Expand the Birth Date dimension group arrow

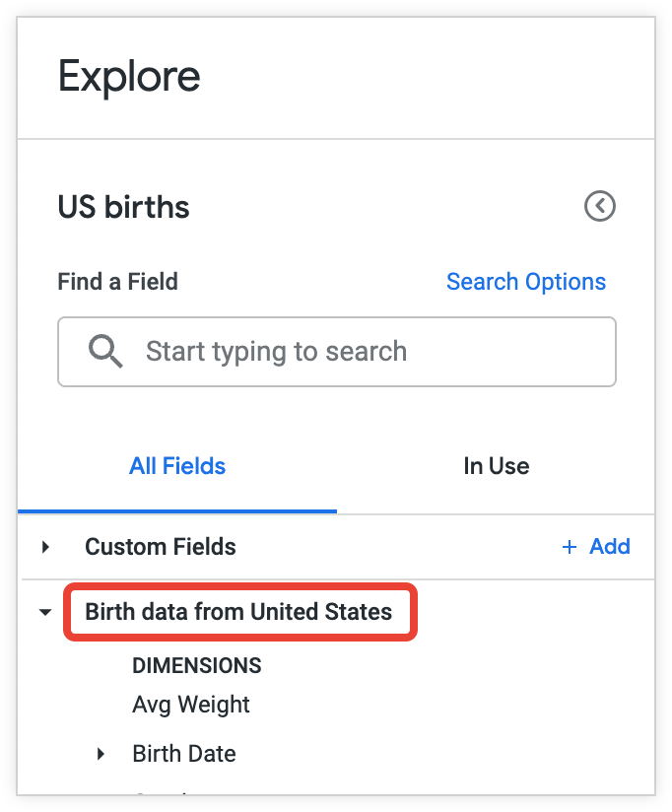click(101, 755)
